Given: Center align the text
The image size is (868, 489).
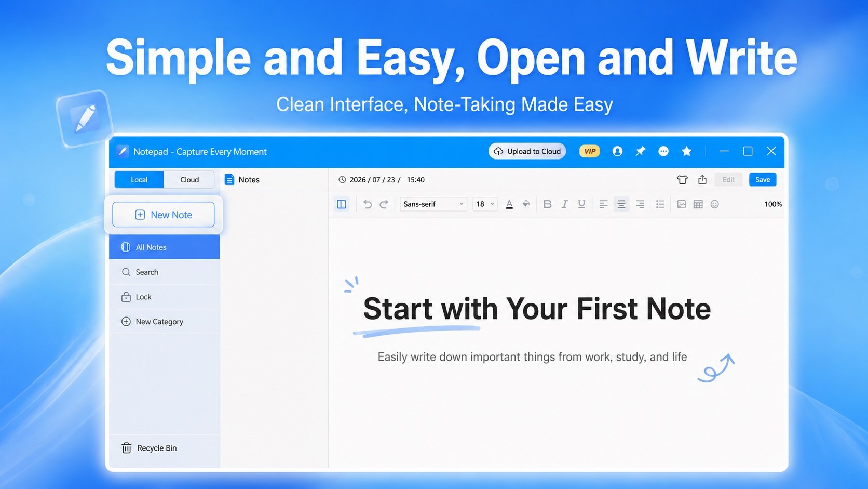Looking at the screenshot, I should pos(621,204).
